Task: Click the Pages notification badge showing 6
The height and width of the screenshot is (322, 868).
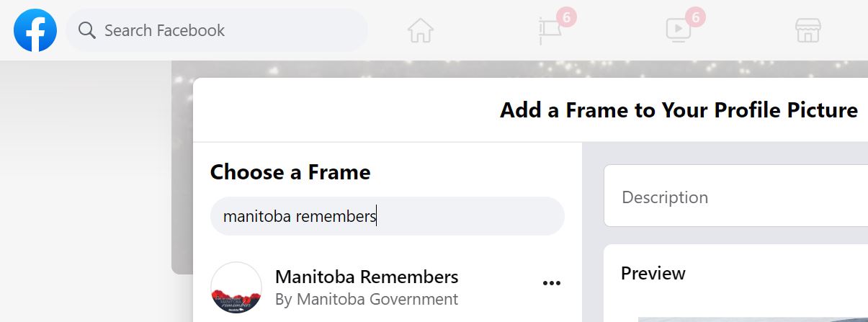Action: [x=567, y=16]
